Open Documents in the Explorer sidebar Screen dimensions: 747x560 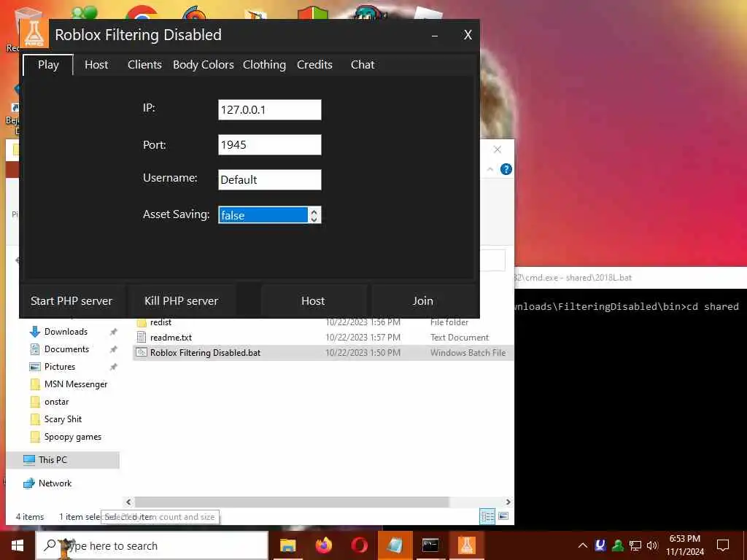coord(66,349)
